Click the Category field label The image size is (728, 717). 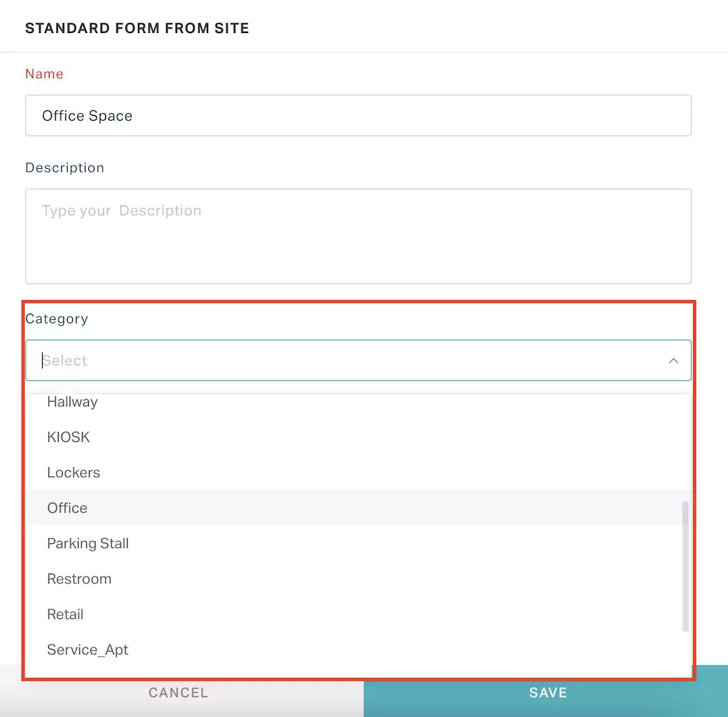coord(57,319)
